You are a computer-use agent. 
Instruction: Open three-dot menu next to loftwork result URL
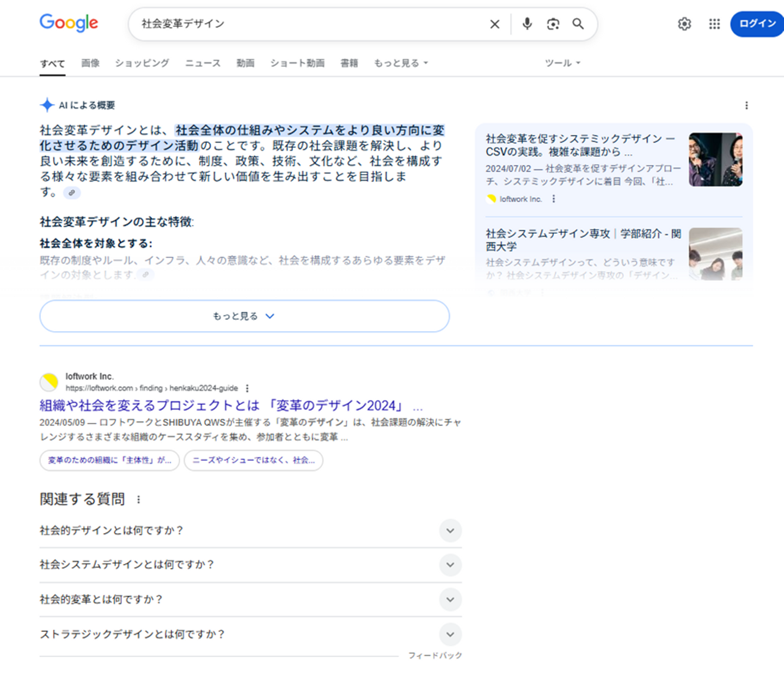(x=247, y=388)
